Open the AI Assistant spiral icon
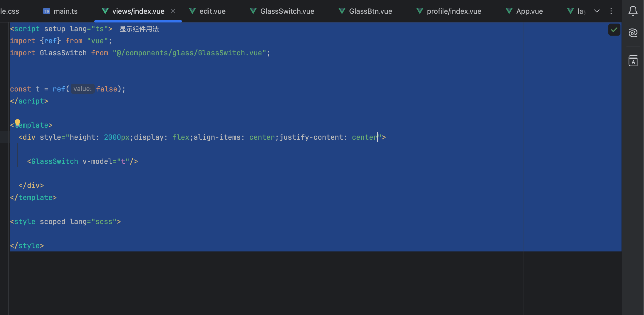 coord(633,33)
